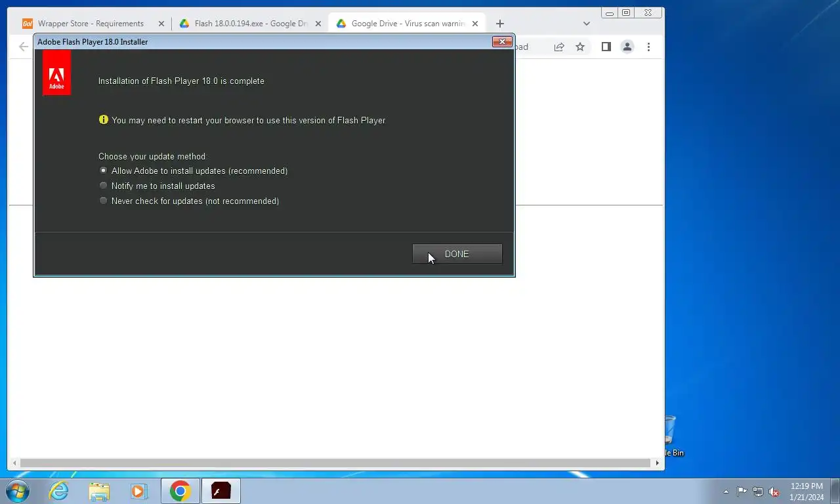Click horizontal scrollbar left arrow in Chrome
This screenshot has height=504, width=840.
[14, 463]
